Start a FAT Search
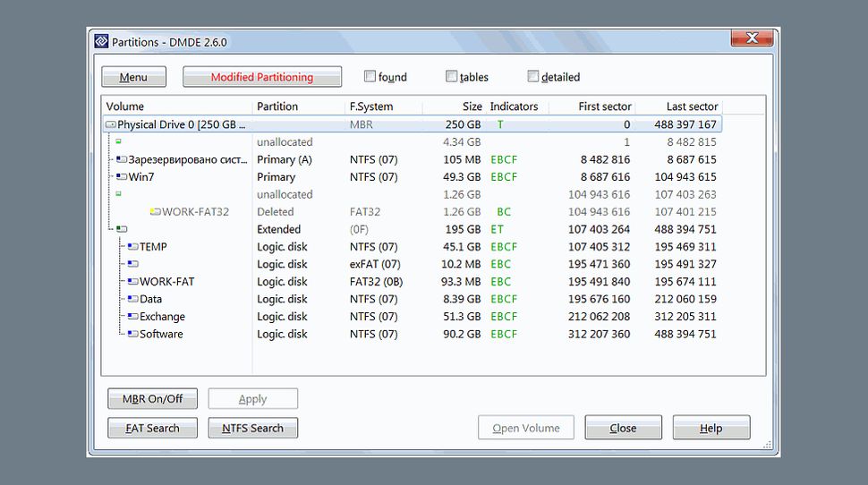The width and height of the screenshot is (868, 485). point(152,428)
